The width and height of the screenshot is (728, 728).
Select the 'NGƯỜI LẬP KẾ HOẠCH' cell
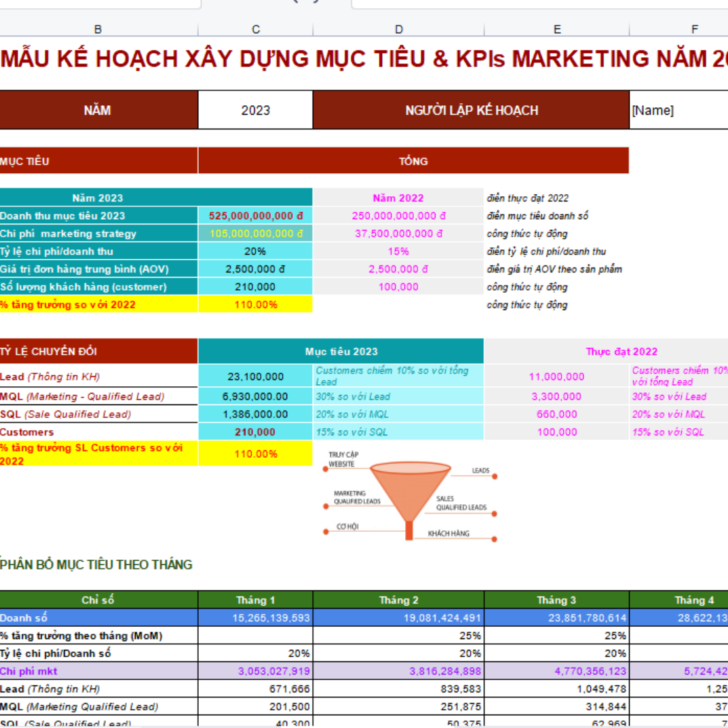[x=471, y=110]
